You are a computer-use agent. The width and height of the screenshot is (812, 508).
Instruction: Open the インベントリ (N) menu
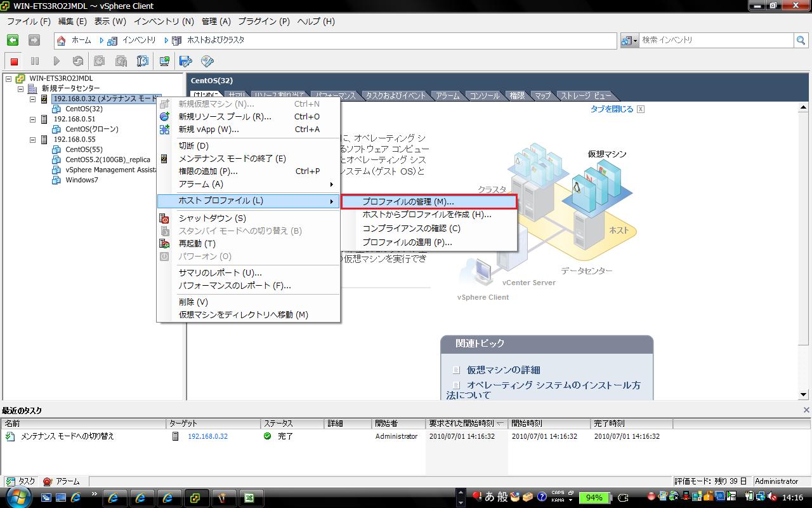pos(164,21)
